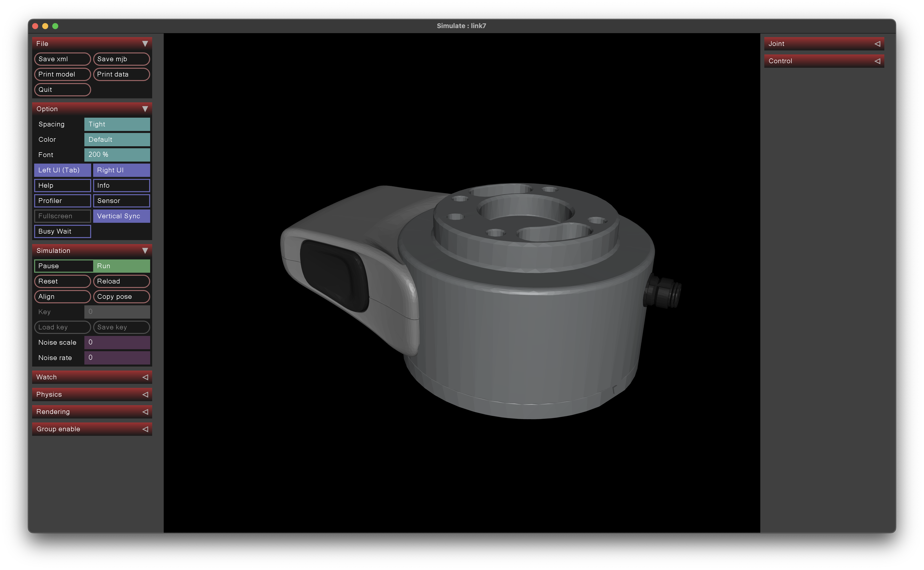Collapse the File section triangle
Image resolution: width=924 pixels, height=570 pixels.
tap(145, 44)
